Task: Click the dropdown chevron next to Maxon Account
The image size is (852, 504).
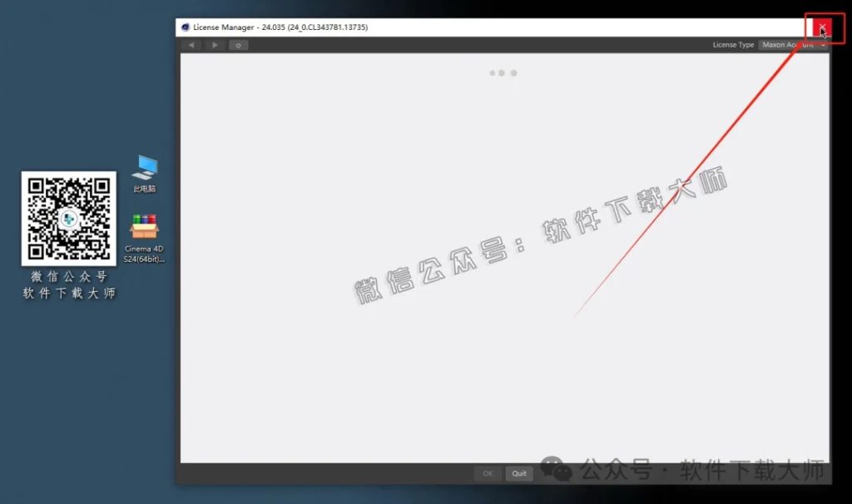Action: [x=824, y=45]
